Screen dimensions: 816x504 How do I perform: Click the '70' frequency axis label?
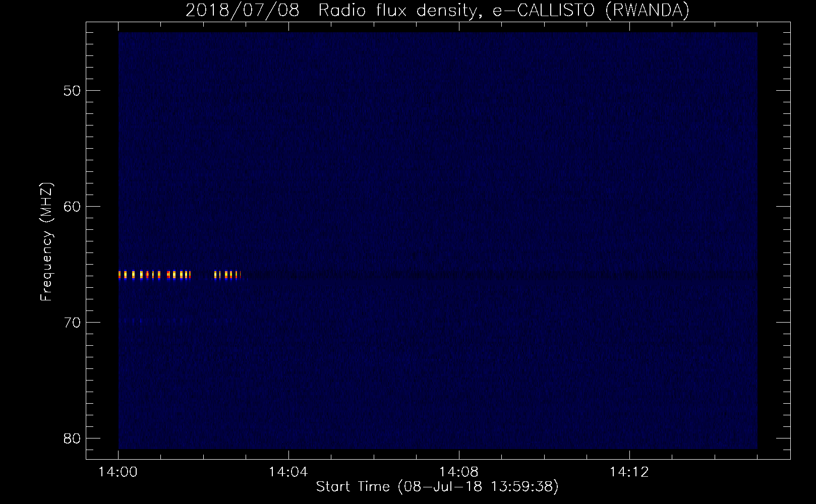pyautogui.click(x=72, y=323)
